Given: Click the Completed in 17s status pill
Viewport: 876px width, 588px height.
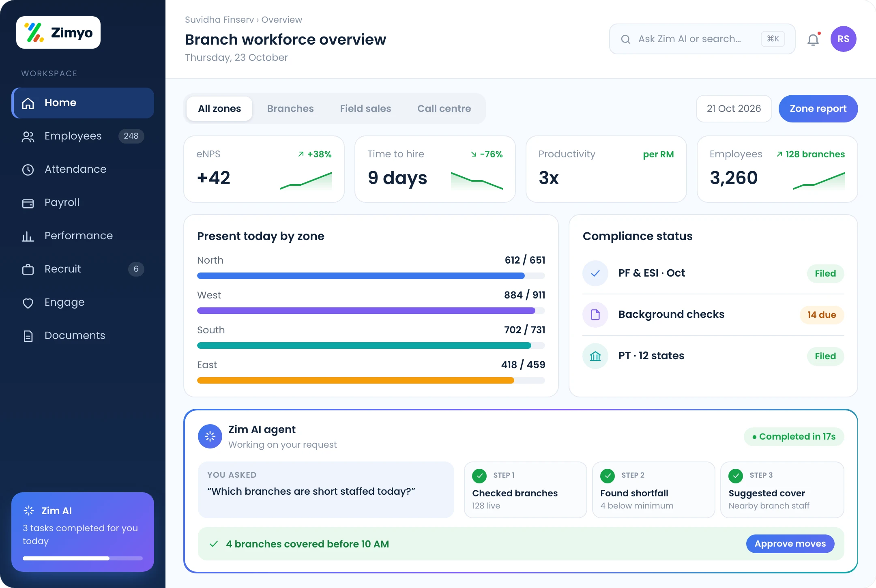Looking at the screenshot, I should point(794,437).
